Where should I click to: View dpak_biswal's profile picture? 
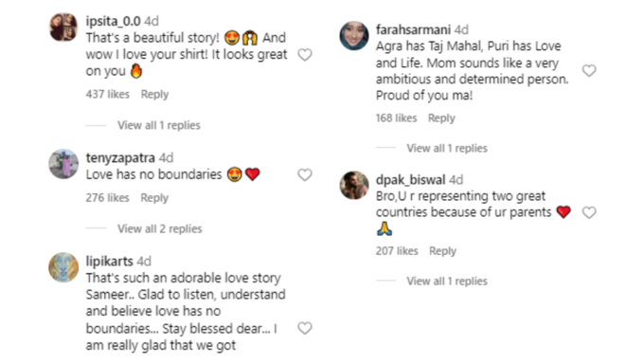coord(354,186)
